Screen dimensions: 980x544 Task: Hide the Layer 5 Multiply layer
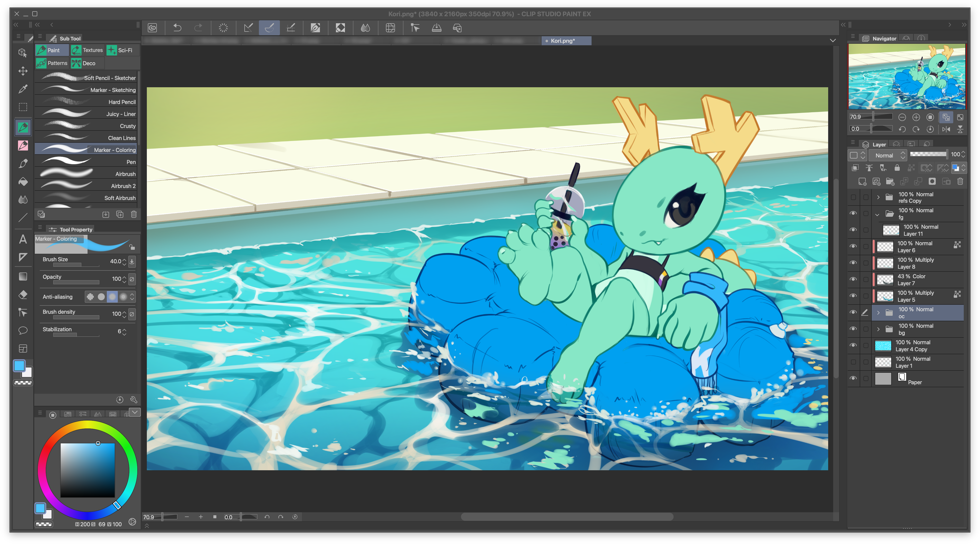[853, 296]
